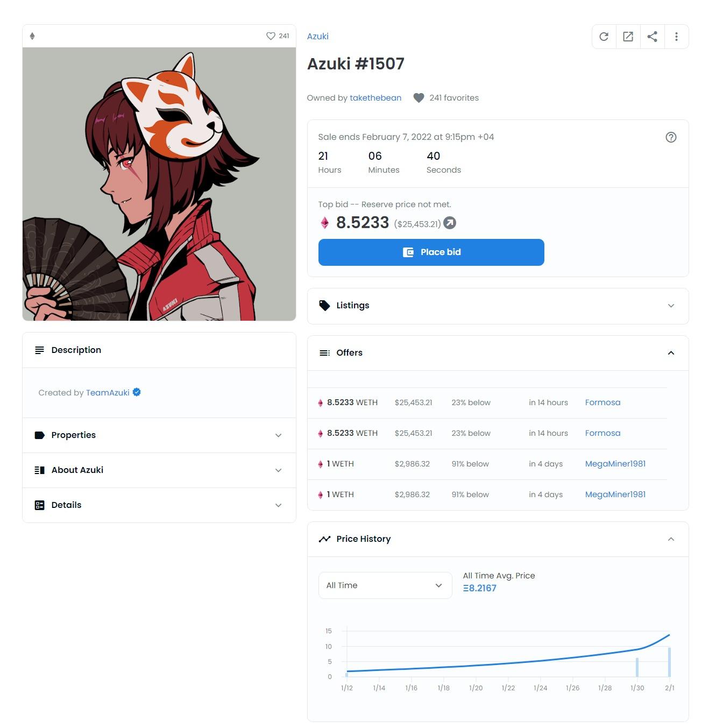Expand the Properties panel
The height and width of the screenshot is (728, 709).
tap(159, 435)
